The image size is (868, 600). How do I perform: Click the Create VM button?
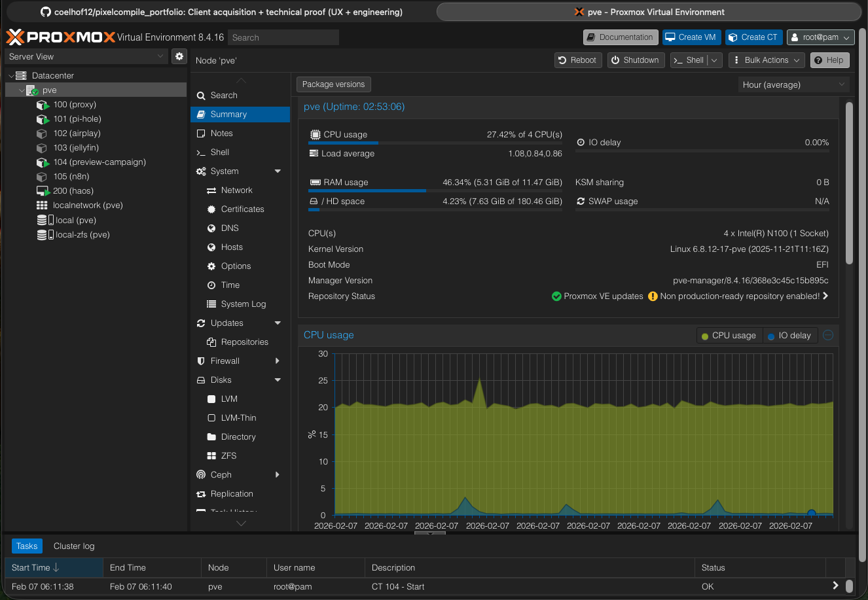point(691,37)
